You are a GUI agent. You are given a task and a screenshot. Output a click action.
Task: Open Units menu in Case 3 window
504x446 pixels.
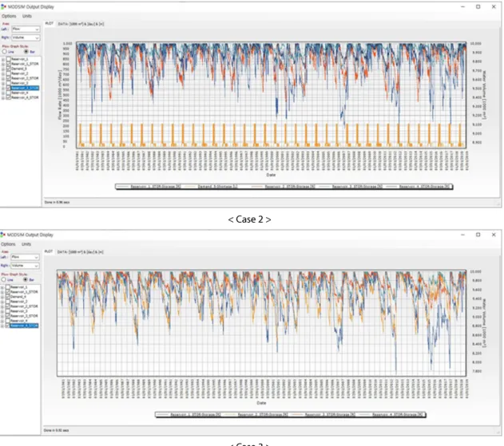coord(26,244)
